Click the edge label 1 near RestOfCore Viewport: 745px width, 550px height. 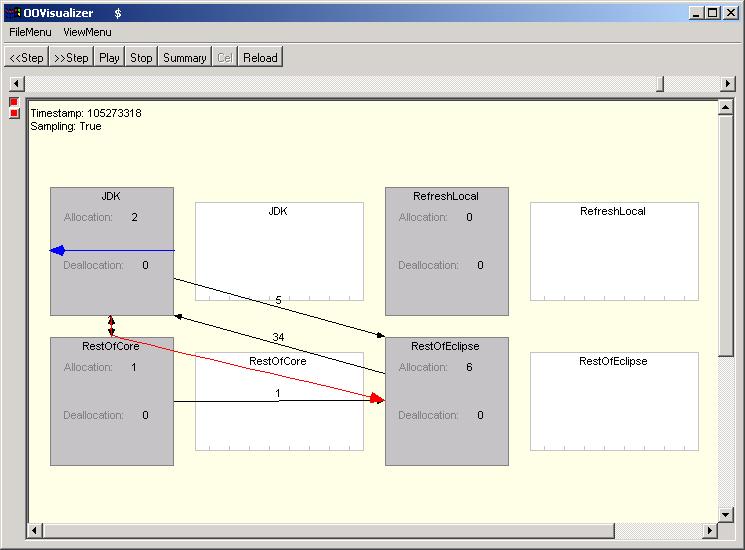(x=278, y=393)
